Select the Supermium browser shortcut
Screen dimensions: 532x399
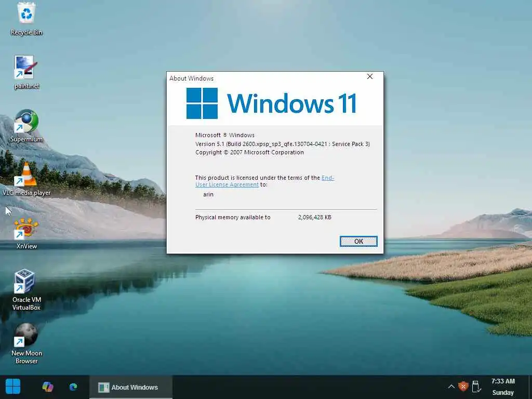coord(26,126)
